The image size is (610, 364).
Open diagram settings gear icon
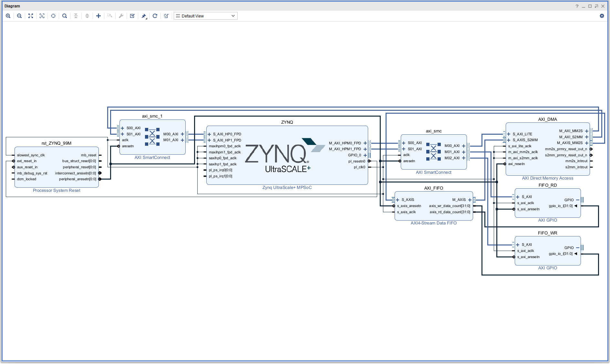pyautogui.click(x=602, y=16)
